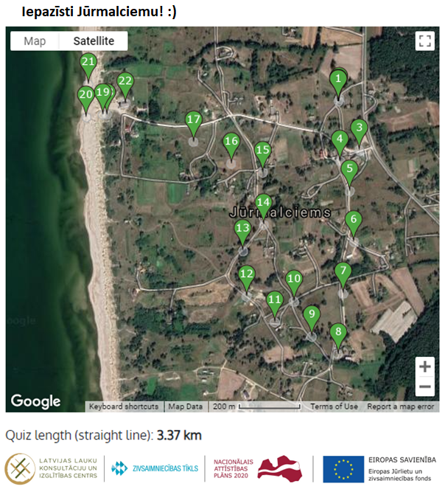This screenshot has width=448, height=492.
Task: Open Google Maps Terms of Use
Action: (334, 406)
